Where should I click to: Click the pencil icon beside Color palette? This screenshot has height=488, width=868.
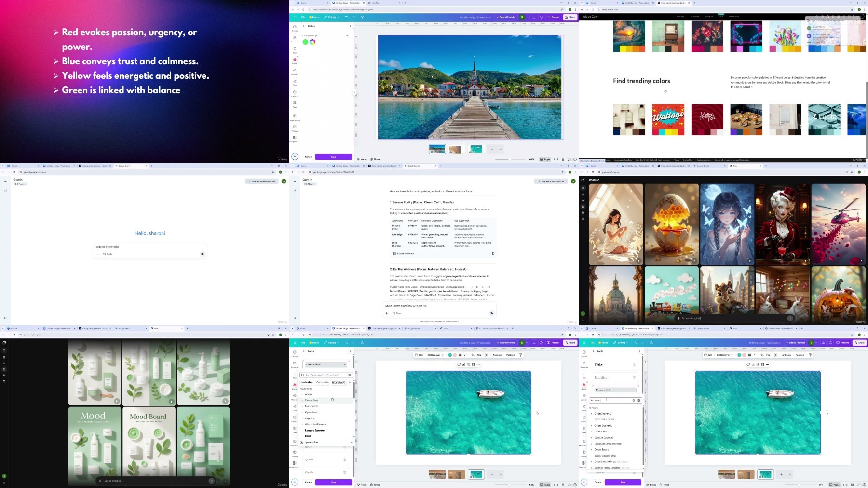click(x=316, y=36)
